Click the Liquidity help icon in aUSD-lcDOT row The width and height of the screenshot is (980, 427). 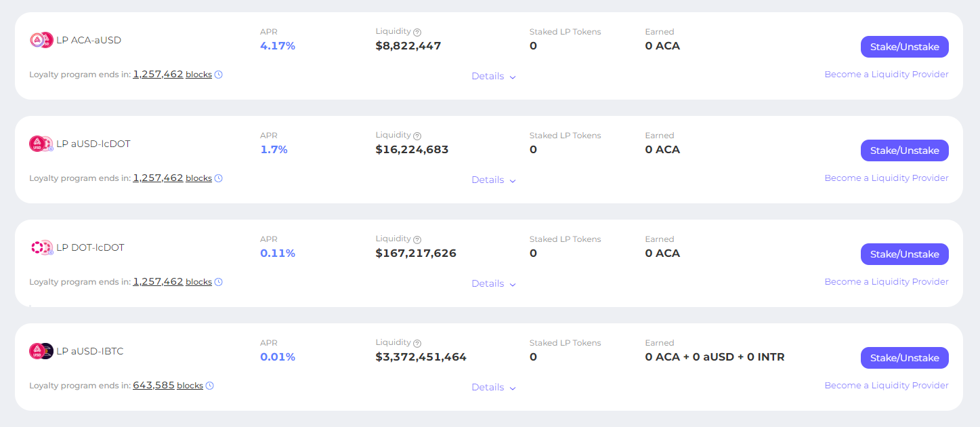(x=417, y=136)
